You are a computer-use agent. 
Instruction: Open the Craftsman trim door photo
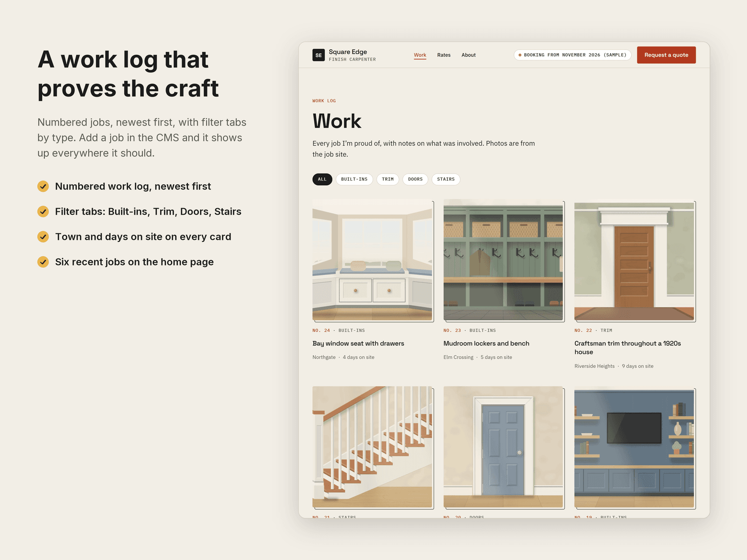click(634, 260)
